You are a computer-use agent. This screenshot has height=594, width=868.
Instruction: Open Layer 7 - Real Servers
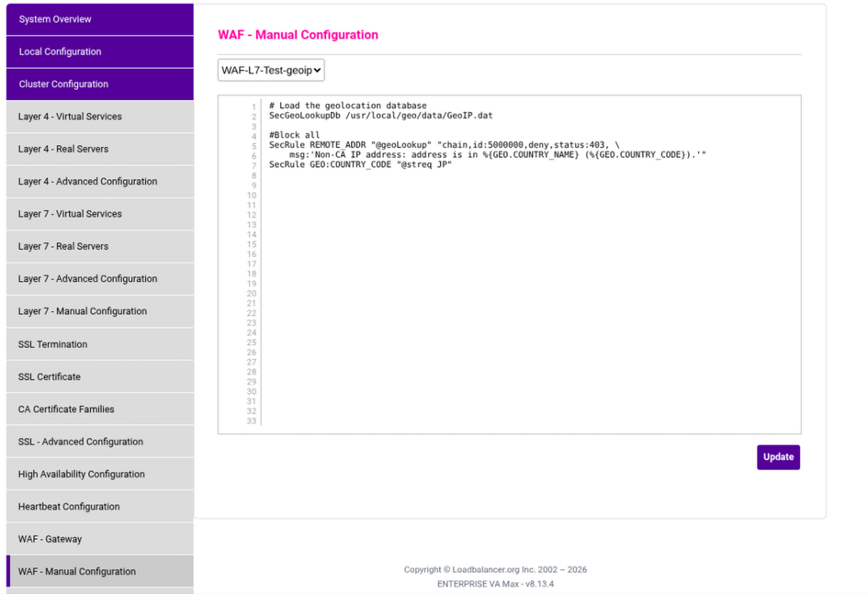99,246
